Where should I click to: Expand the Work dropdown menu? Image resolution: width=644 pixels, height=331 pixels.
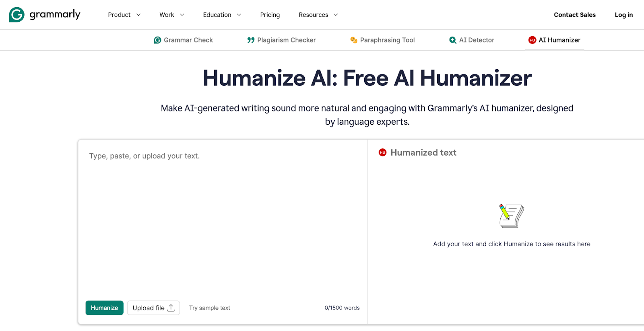point(171,15)
